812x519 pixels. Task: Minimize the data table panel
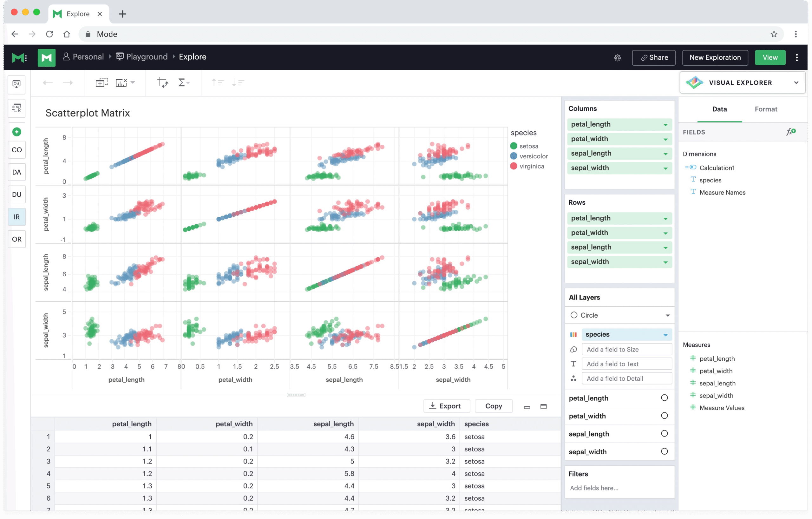pos(527,407)
